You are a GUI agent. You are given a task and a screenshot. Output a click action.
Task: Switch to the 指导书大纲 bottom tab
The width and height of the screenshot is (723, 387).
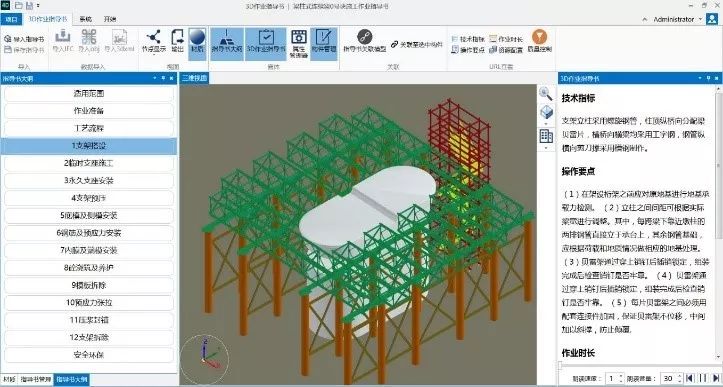(71, 380)
